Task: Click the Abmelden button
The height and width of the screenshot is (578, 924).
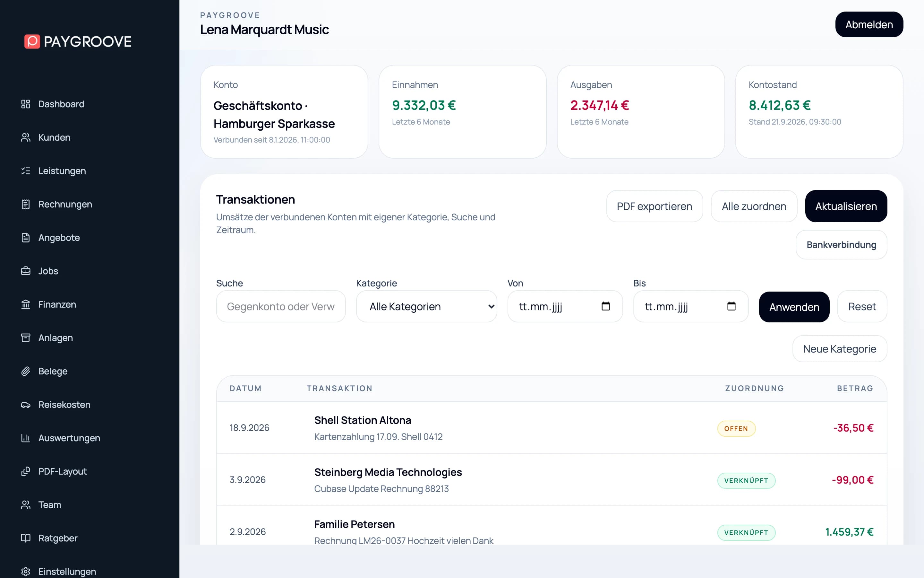Action: tap(869, 24)
